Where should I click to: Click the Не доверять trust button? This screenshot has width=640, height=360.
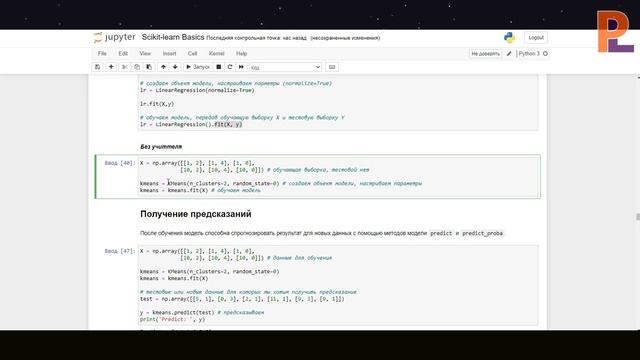click(x=485, y=54)
